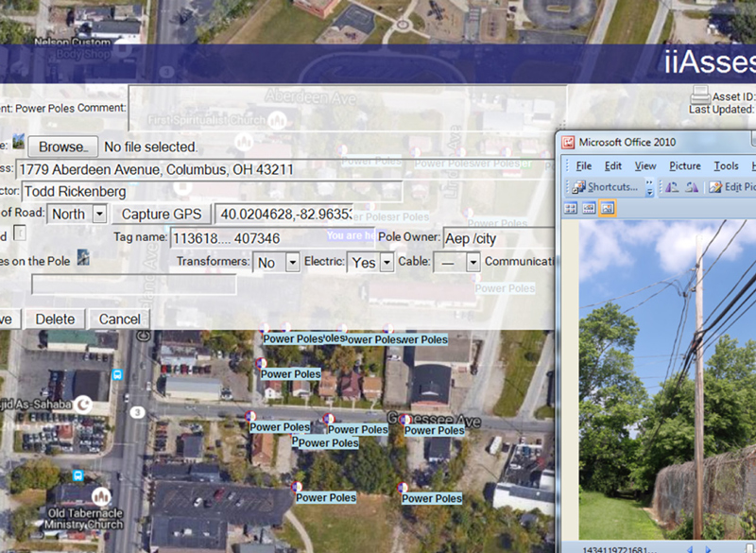Click the Delete button
Image resolution: width=756 pixels, height=553 pixels.
pos(55,320)
